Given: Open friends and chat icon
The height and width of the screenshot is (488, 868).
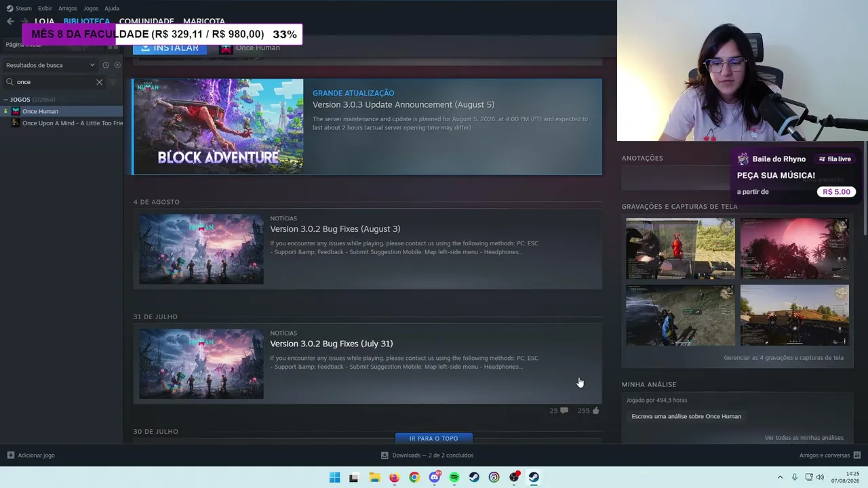Looking at the screenshot, I should [857, 455].
